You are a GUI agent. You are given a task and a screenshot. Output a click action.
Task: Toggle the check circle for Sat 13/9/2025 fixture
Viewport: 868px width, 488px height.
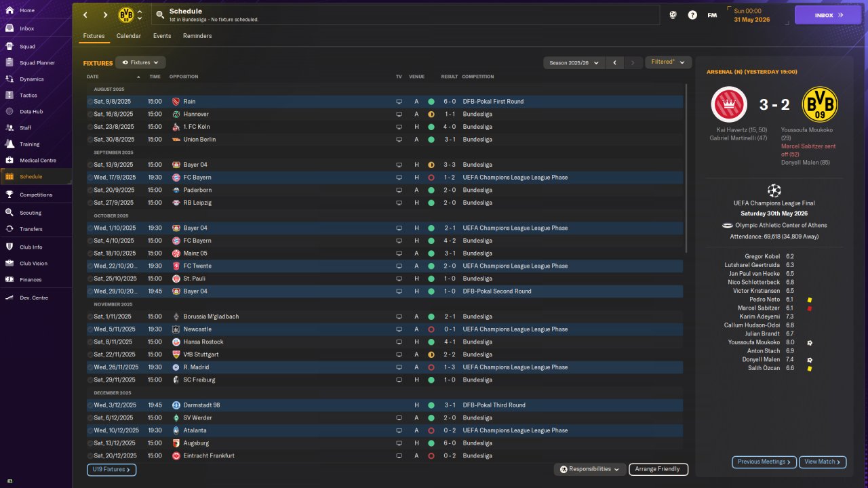click(90, 165)
